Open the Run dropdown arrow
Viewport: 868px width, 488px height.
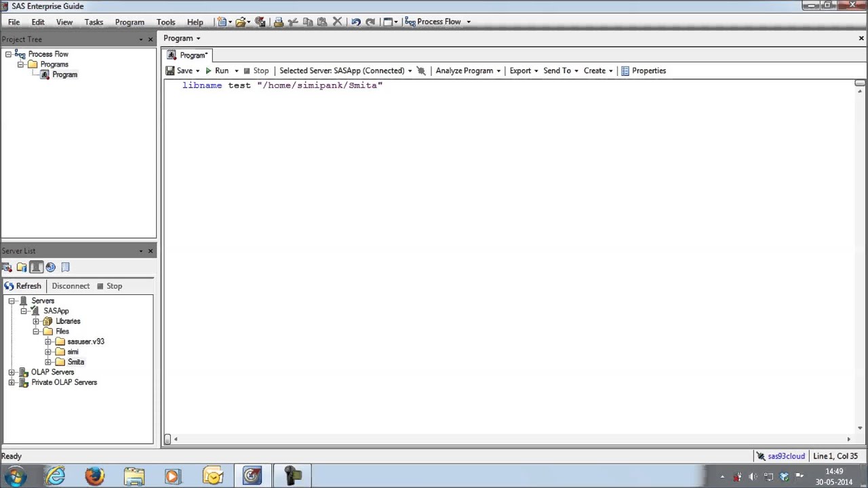coord(236,70)
